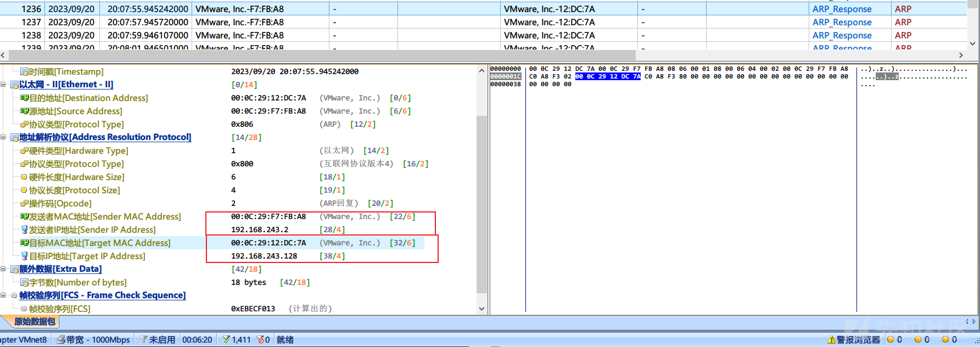Click the Alarm Explorer warning icon

831,340
